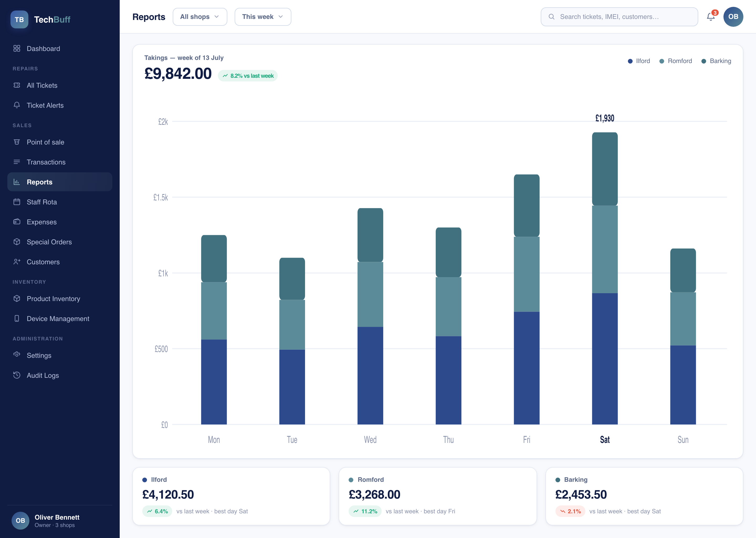756x538 pixels.
Task: Click the 8.2% vs last week badge
Action: (248, 76)
